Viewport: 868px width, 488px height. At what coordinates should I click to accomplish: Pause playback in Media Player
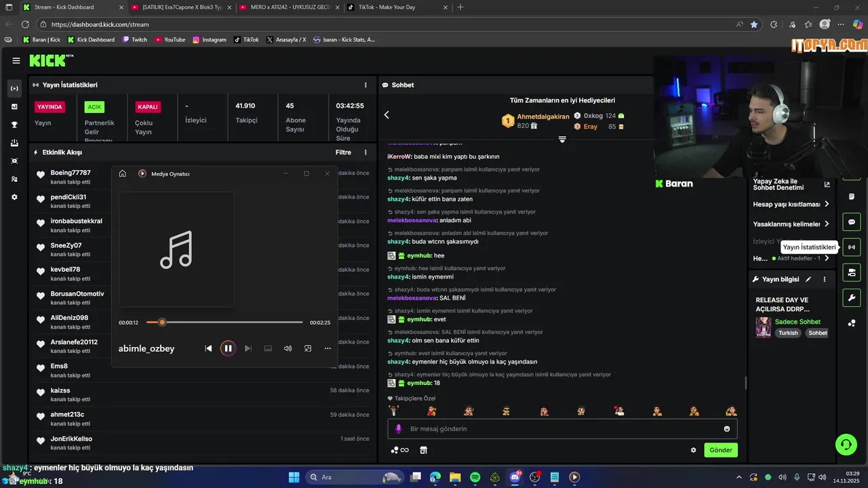coord(228,348)
